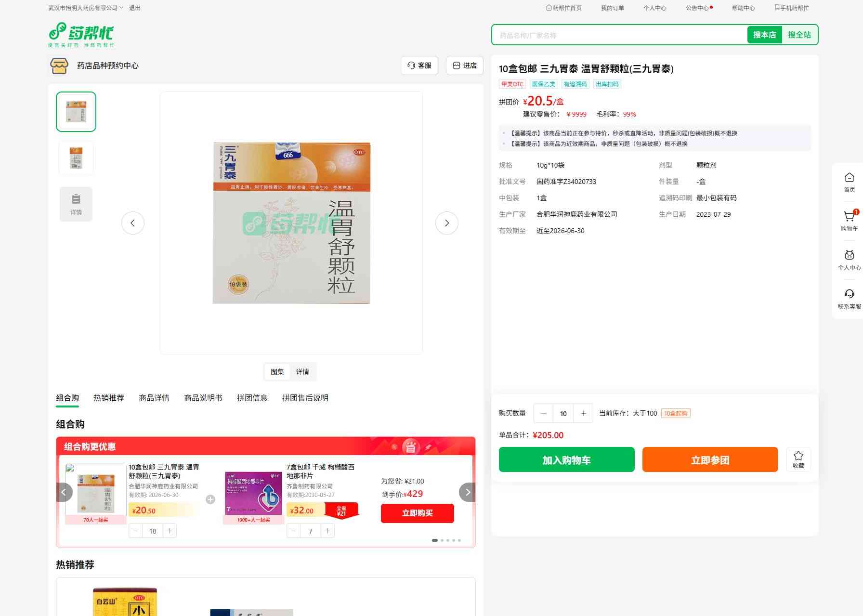Advance combo deals carousel to next
This screenshot has height=616, width=863.
[x=467, y=492]
